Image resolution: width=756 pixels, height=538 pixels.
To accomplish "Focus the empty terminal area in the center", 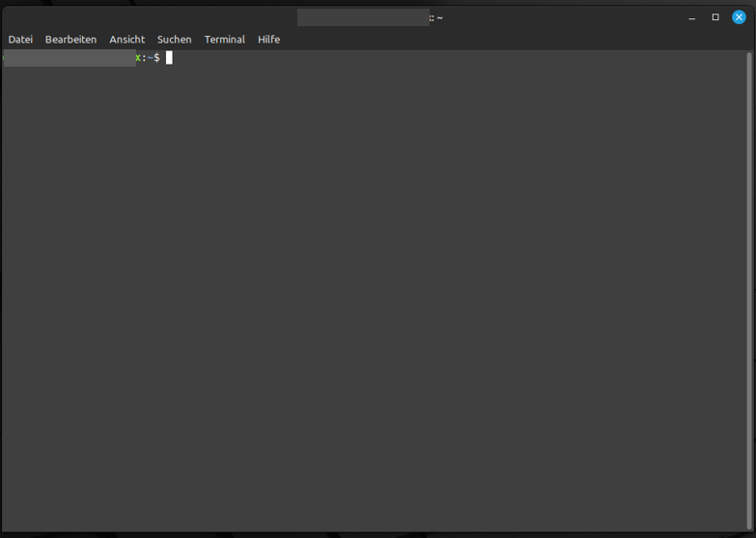I will [377, 290].
